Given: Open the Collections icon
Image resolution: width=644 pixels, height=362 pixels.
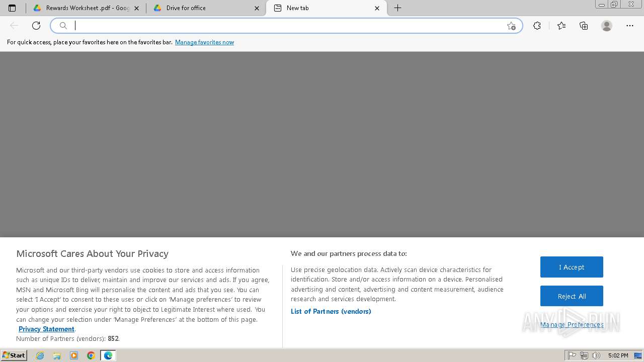Looking at the screenshot, I should [x=584, y=26].
